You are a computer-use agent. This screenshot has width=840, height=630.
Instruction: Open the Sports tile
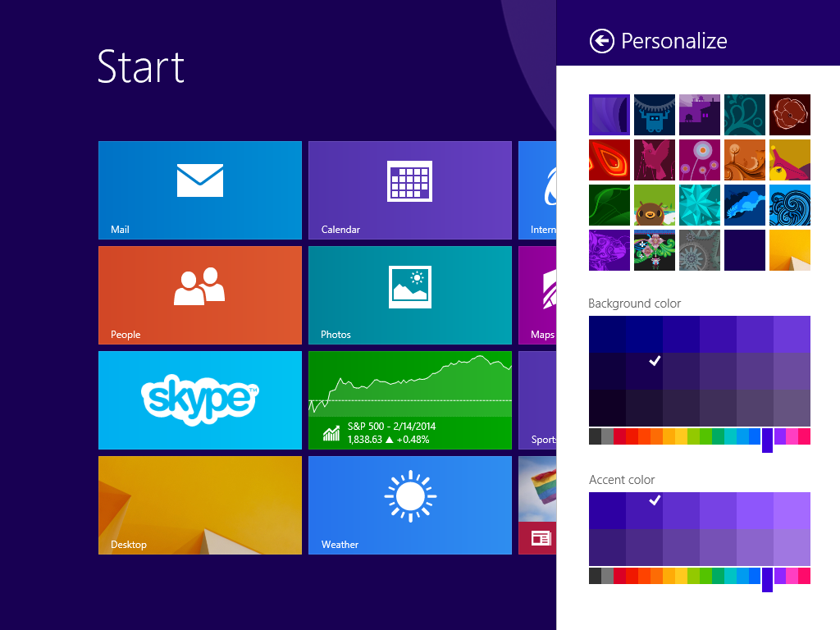coord(537,400)
